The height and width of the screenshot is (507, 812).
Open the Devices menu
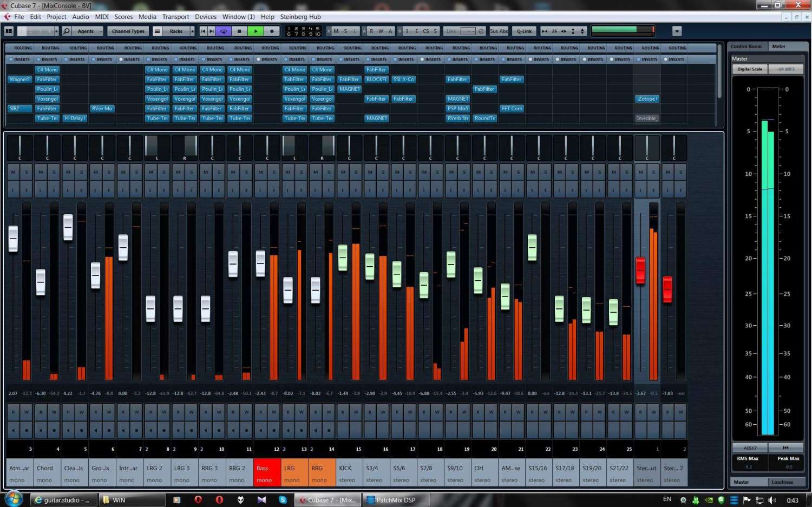206,17
